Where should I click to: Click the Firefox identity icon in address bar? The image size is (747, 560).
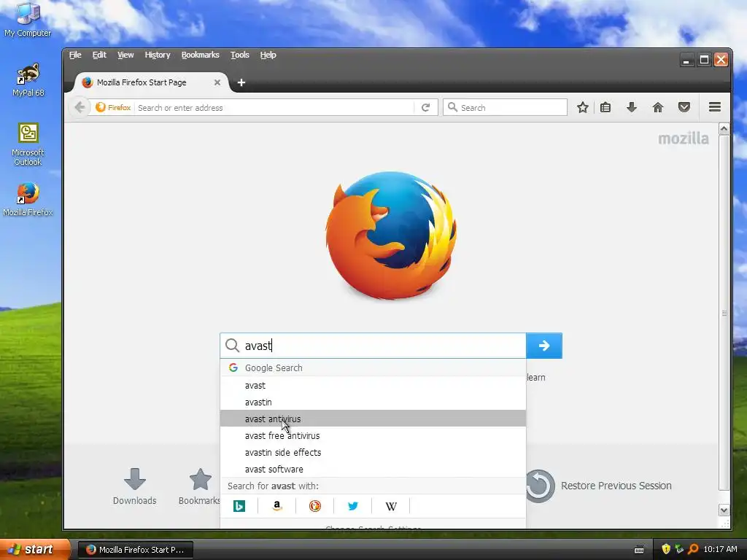113,108
